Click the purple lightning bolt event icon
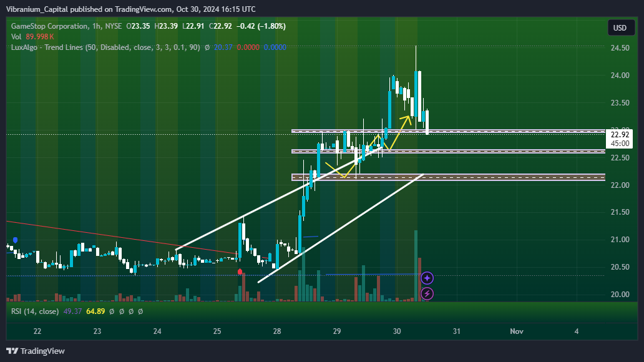This screenshot has height=362, width=644. [427, 294]
